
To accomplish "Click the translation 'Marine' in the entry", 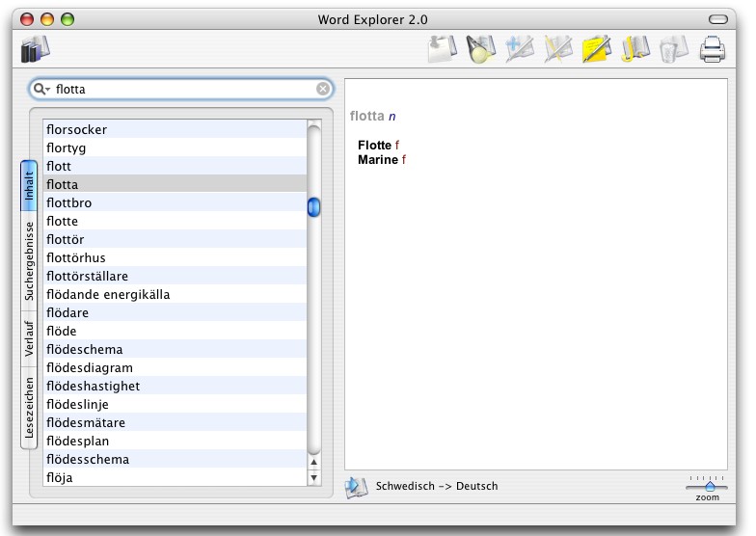I will (x=378, y=160).
